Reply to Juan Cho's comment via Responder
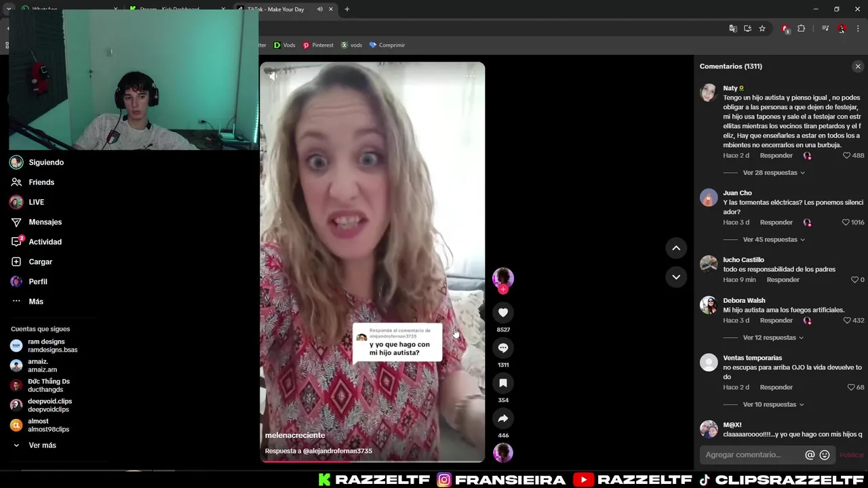This screenshot has width=868, height=488. [776, 222]
